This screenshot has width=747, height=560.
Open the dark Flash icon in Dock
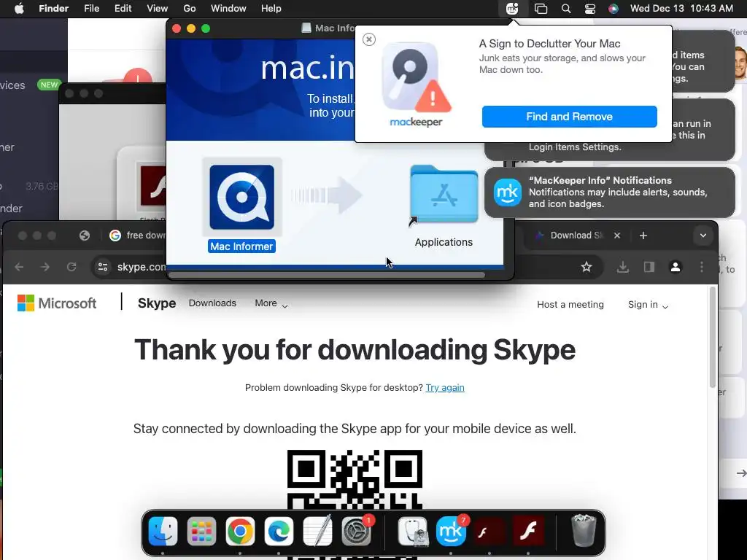click(489, 531)
